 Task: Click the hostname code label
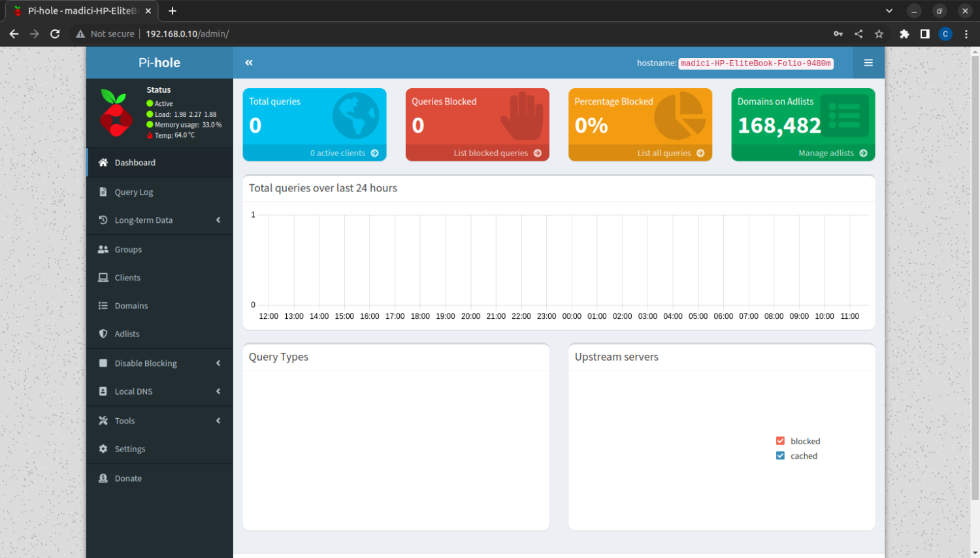click(756, 63)
